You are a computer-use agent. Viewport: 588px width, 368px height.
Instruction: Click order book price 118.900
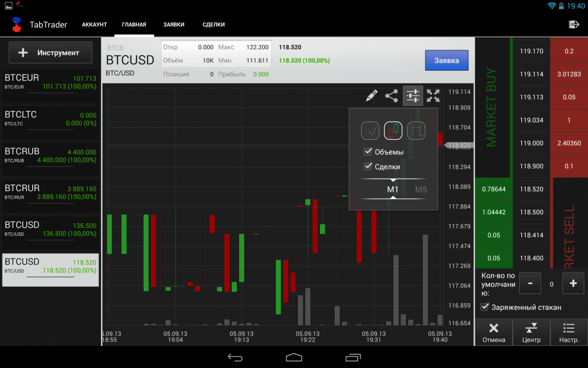[532, 166]
